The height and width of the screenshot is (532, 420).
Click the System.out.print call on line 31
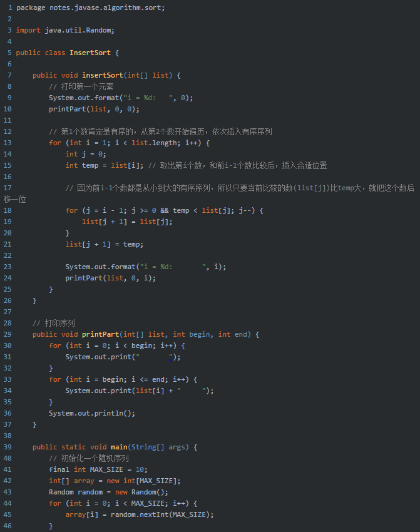pos(123,357)
